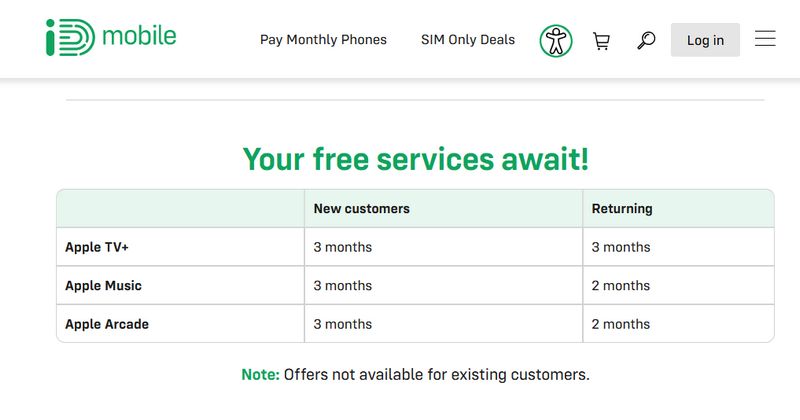Click the Log in button
Screen dimensions: 800x420
(x=705, y=40)
